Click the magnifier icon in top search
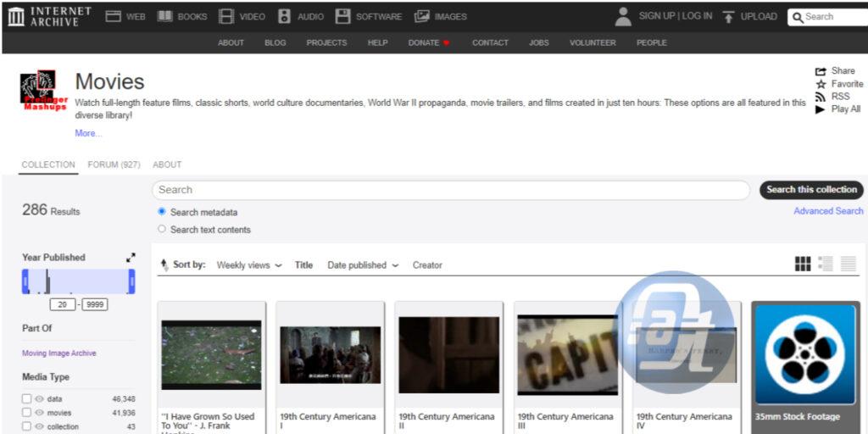 point(798,18)
